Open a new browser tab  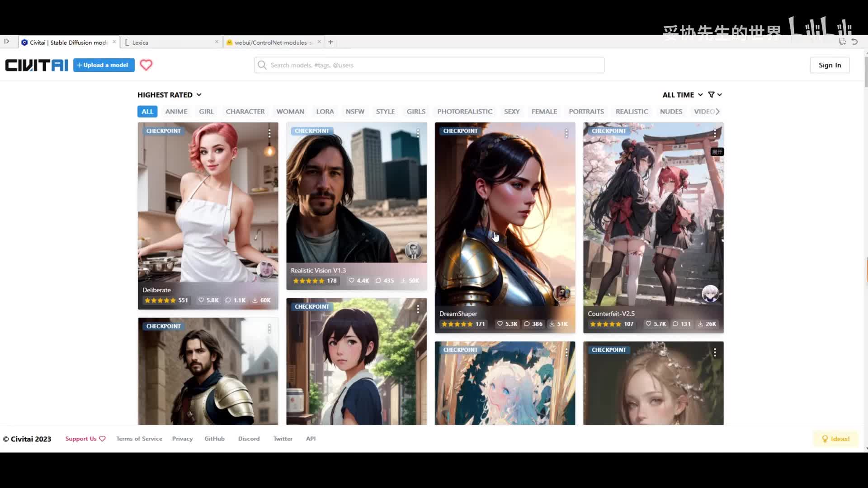(330, 42)
